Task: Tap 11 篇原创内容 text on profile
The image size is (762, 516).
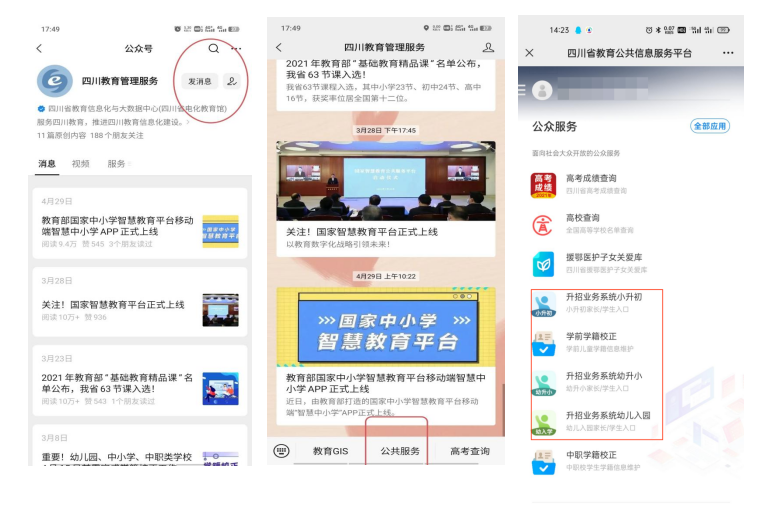Action: click(x=61, y=136)
